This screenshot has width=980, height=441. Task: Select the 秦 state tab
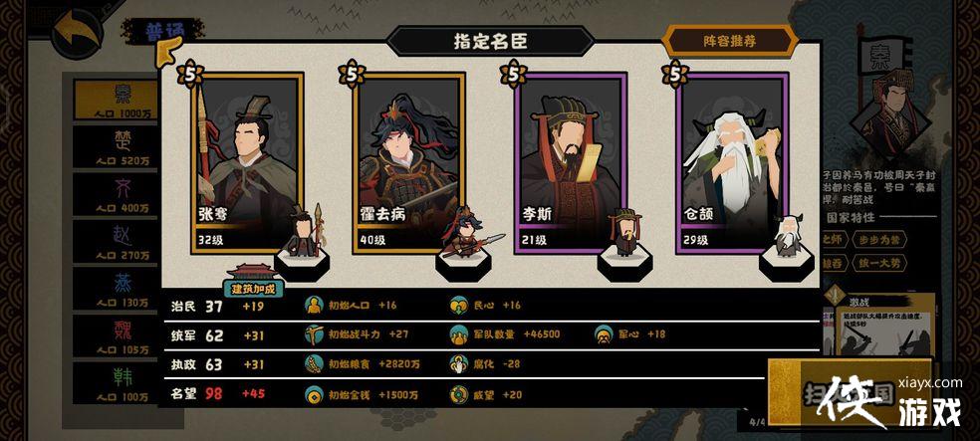[117, 100]
